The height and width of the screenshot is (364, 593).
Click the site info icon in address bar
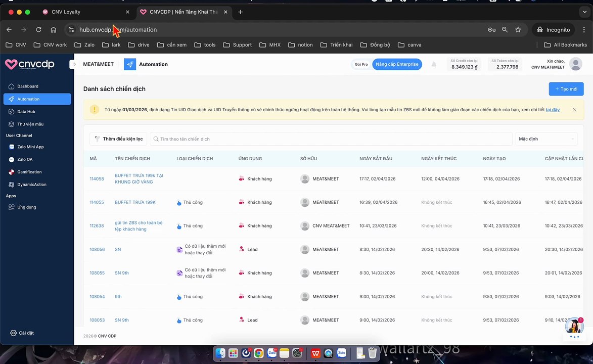[71, 29]
